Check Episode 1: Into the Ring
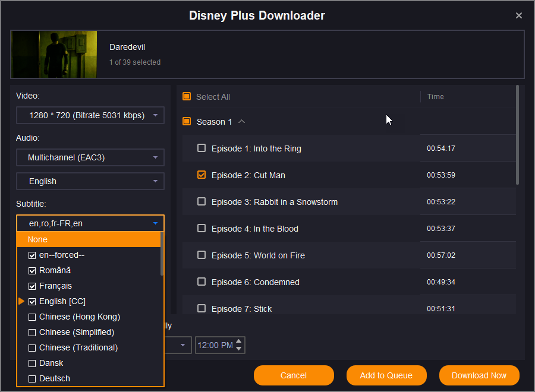Viewport: 535px width, 392px height. pyautogui.click(x=202, y=148)
